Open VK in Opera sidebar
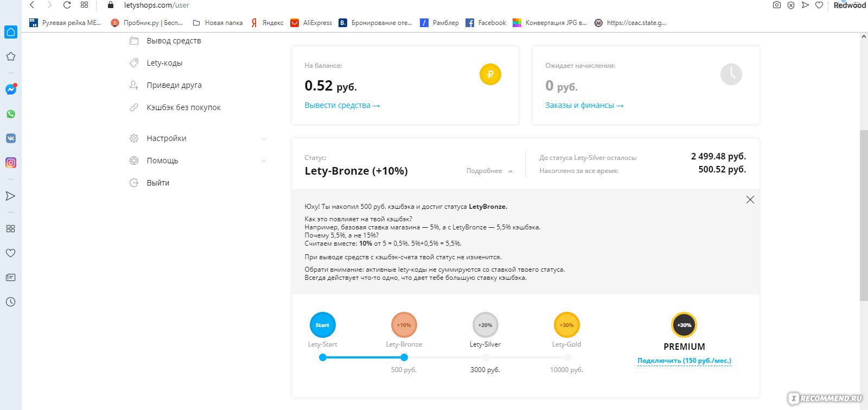Viewport: 868px width, 410px height. 11,138
